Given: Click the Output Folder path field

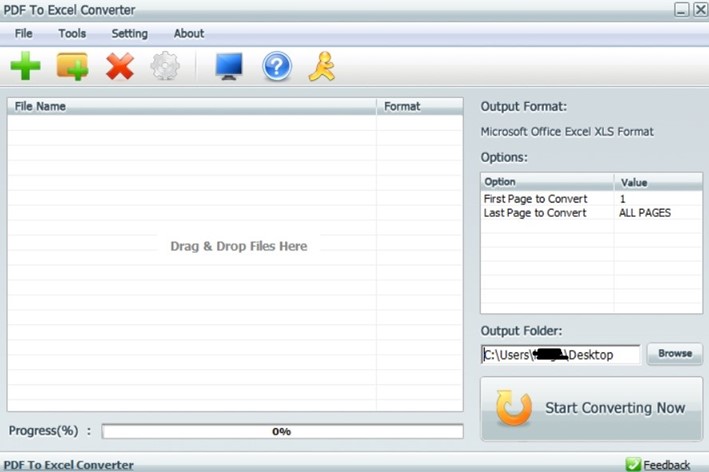Looking at the screenshot, I should (x=561, y=354).
